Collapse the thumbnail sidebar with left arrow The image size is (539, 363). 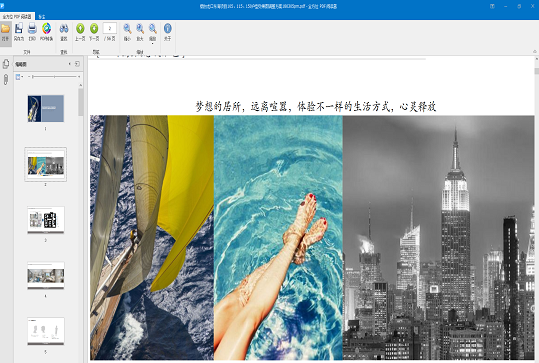[70, 64]
